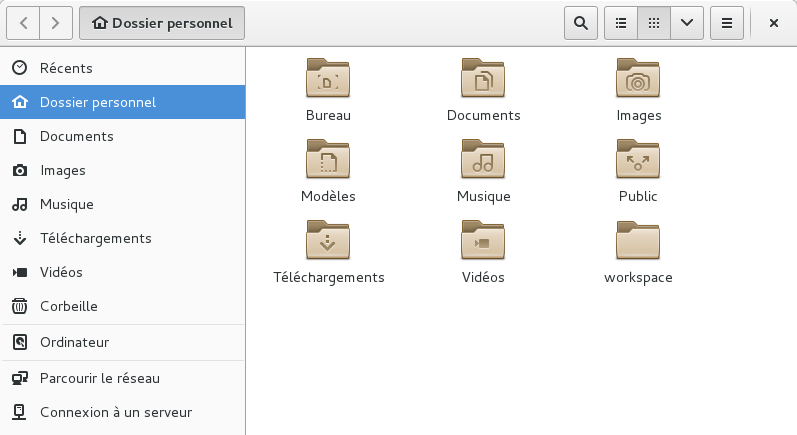Switch to icon grid view

point(654,23)
